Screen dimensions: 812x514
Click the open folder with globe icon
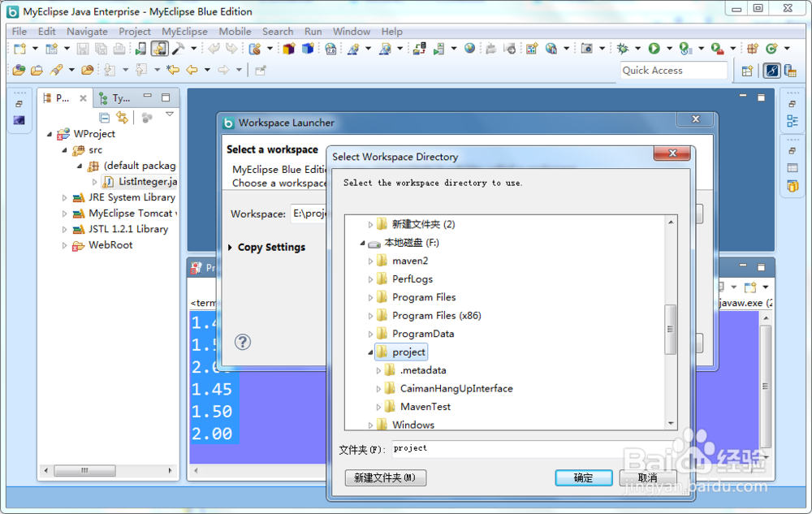click(x=19, y=70)
